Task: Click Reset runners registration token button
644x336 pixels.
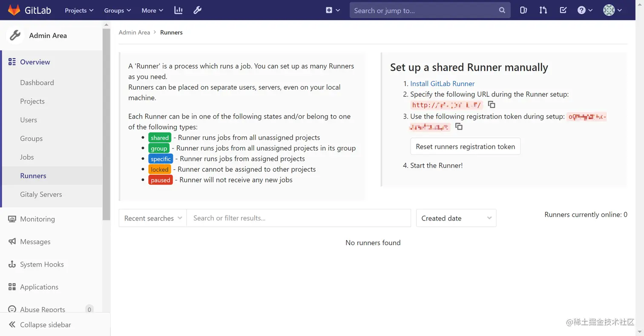Action: pyautogui.click(x=465, y=146)
